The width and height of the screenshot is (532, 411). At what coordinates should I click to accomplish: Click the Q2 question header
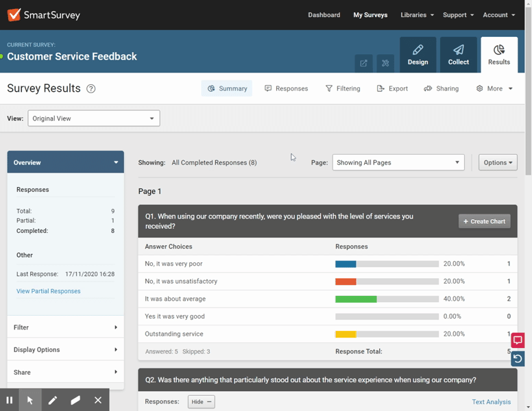pyautogui.click(x=328, y=379)
